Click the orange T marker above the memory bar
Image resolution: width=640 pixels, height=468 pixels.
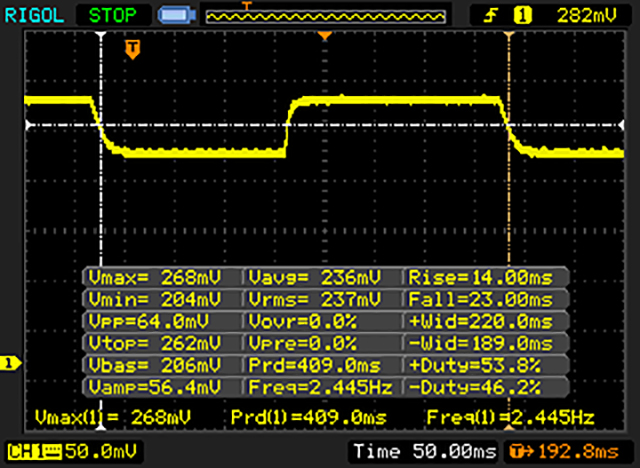[247, 5]
